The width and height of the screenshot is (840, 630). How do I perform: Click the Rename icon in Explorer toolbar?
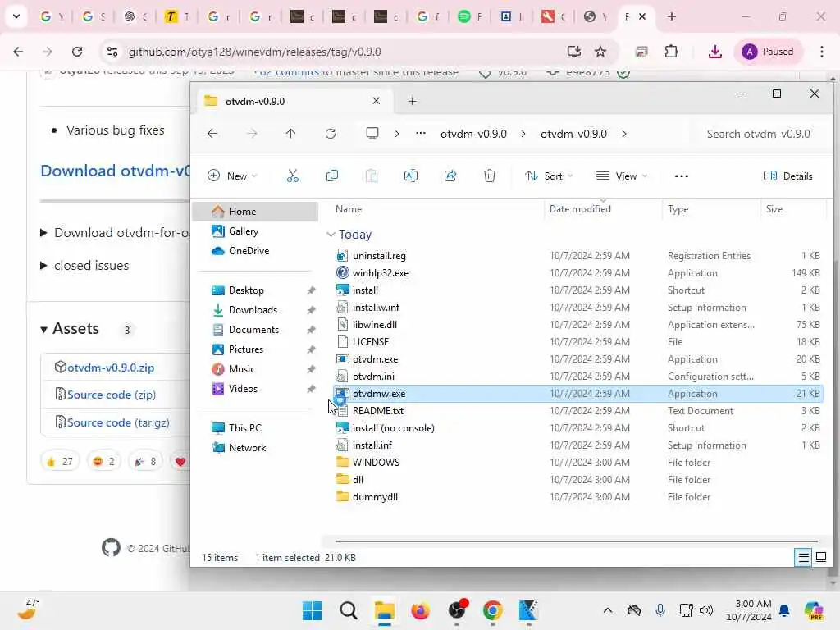[x=411, y=176]
